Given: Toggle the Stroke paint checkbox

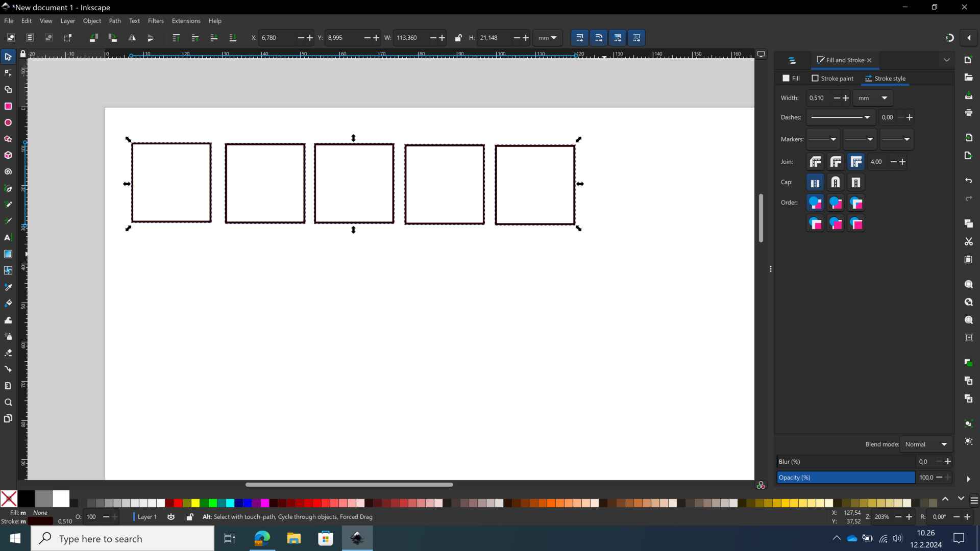Looking at the screenshot, I should point(815,78).
